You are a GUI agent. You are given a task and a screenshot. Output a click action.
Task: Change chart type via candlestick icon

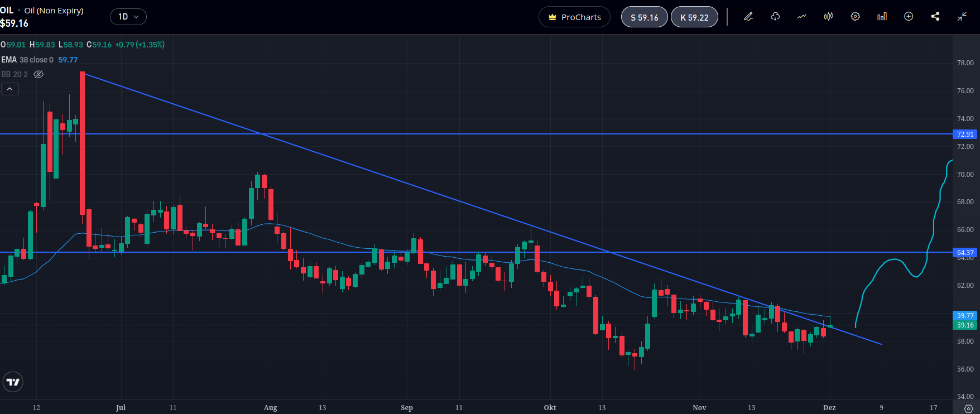[829, 17]
